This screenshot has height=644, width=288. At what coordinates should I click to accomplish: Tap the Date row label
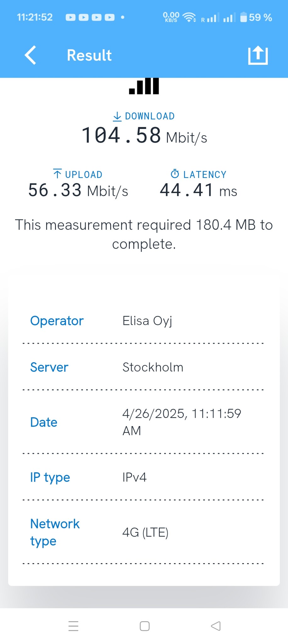coord(44,422)
